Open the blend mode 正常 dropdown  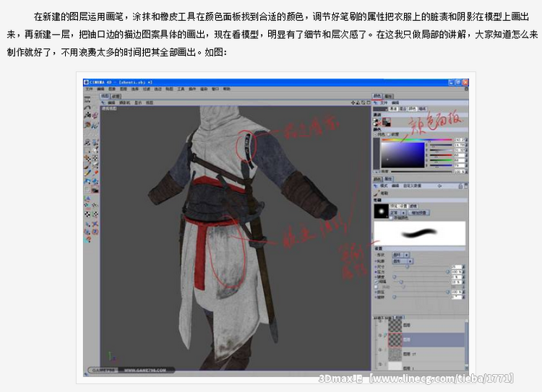(x=397, y=212)
